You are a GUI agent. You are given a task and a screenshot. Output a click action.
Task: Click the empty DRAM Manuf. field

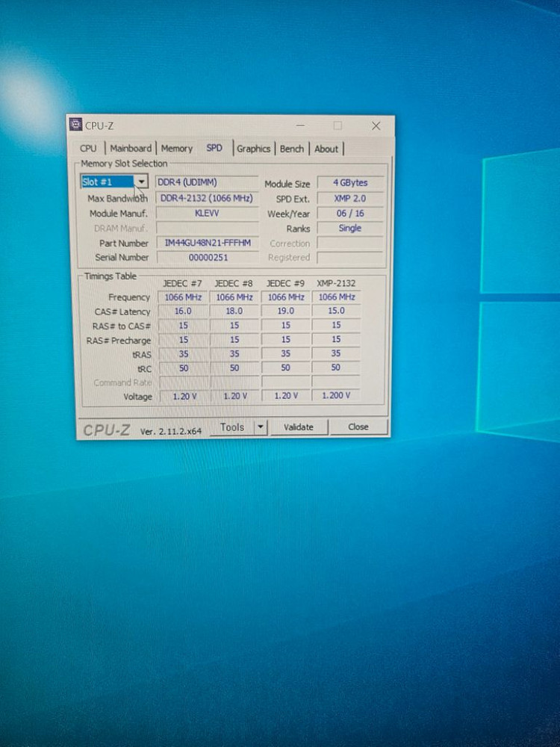207,228
